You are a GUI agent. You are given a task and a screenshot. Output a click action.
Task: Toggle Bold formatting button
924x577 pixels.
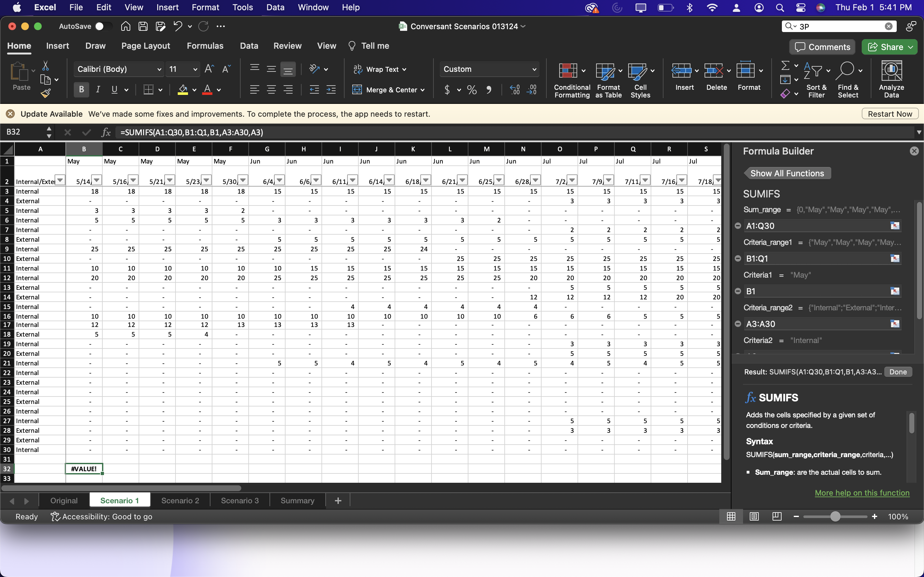click(x=81, y=90)
